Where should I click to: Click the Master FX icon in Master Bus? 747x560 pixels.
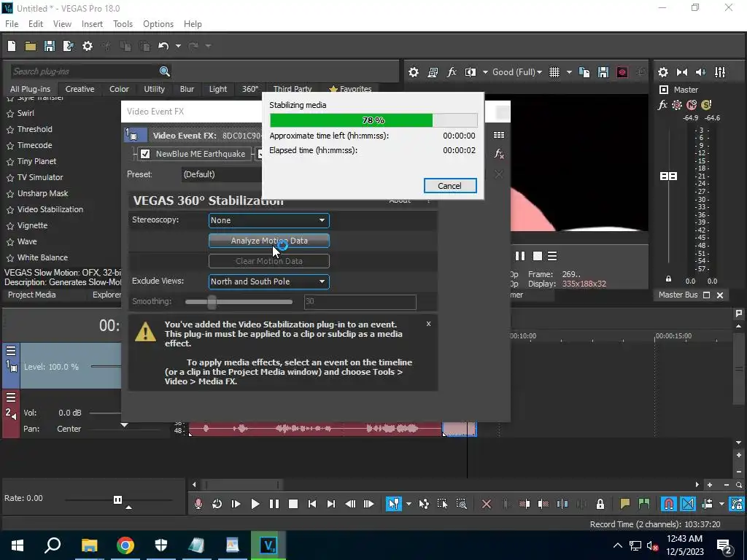point(662,105)
